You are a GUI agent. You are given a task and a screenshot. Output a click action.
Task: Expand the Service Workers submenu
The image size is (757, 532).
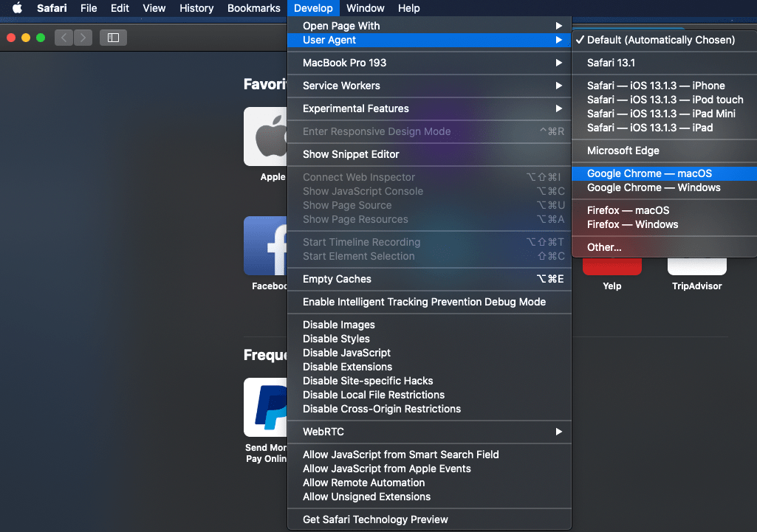429,86
